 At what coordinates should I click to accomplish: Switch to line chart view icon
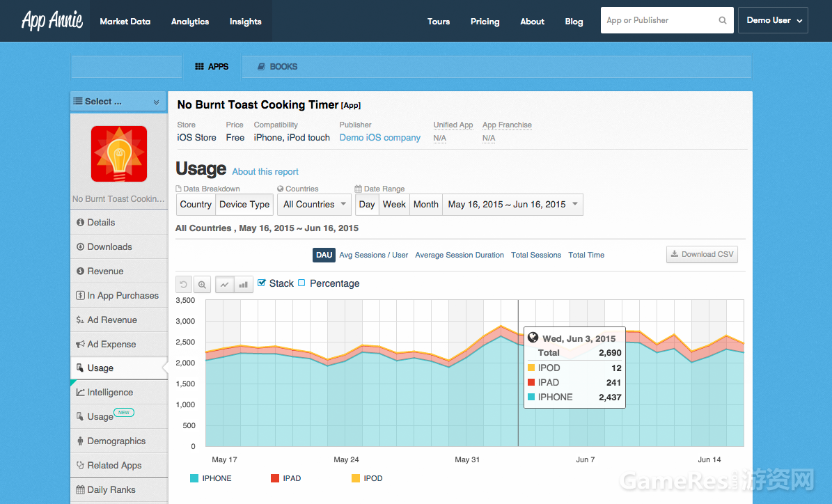224,284
